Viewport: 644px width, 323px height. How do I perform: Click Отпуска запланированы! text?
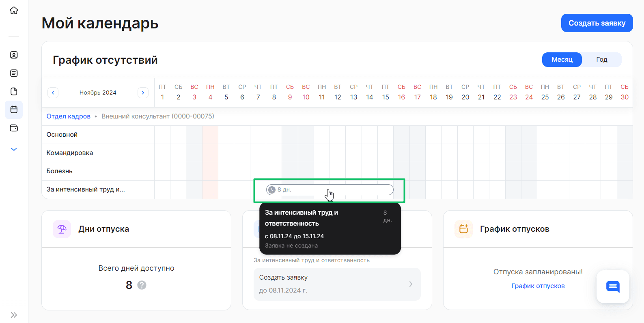(538, 272)
